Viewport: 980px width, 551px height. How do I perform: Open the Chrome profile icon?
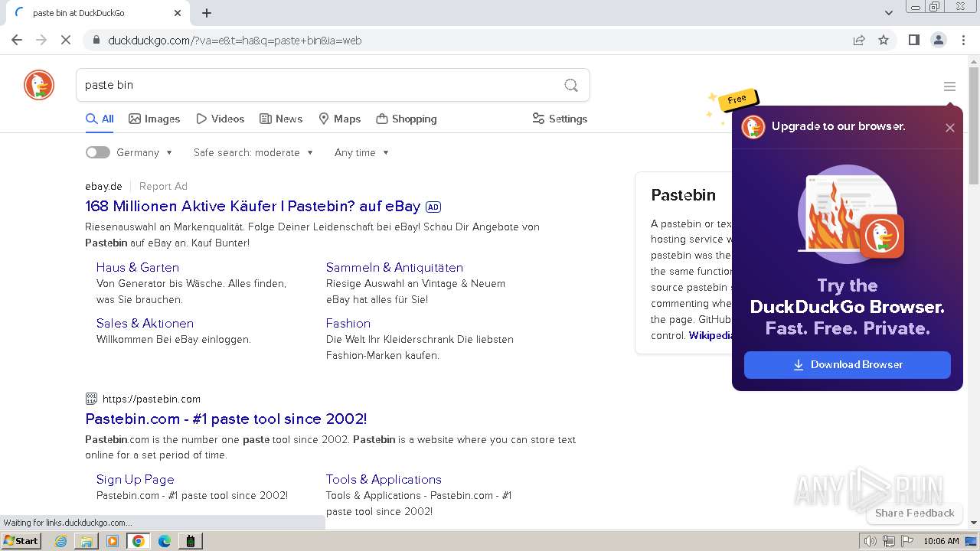point(938,41)
